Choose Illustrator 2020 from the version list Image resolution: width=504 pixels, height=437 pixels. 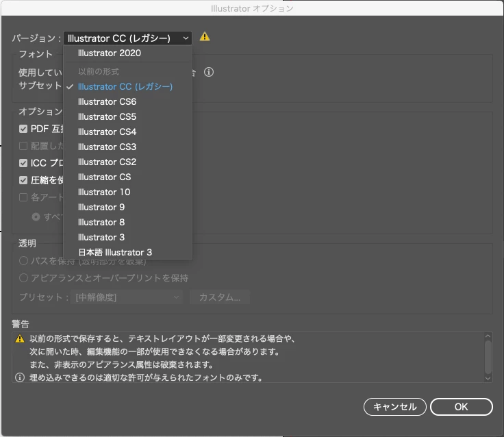(128, 53)
